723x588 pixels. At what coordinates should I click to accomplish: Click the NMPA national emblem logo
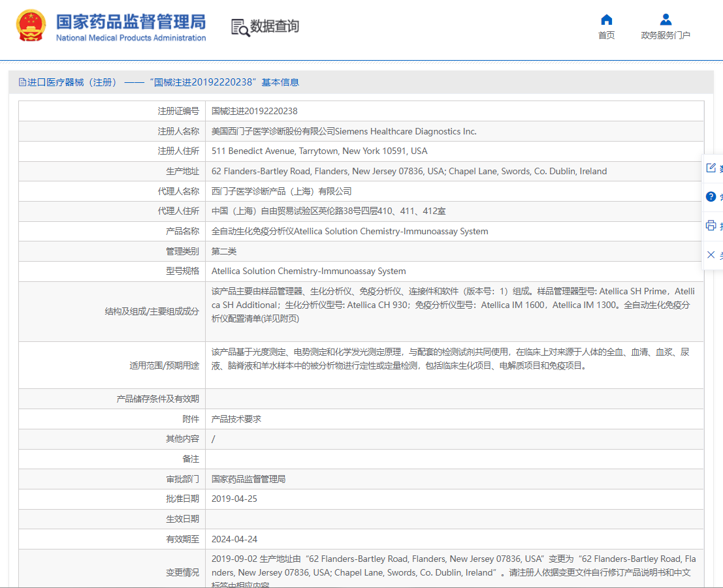coord(31,26)
